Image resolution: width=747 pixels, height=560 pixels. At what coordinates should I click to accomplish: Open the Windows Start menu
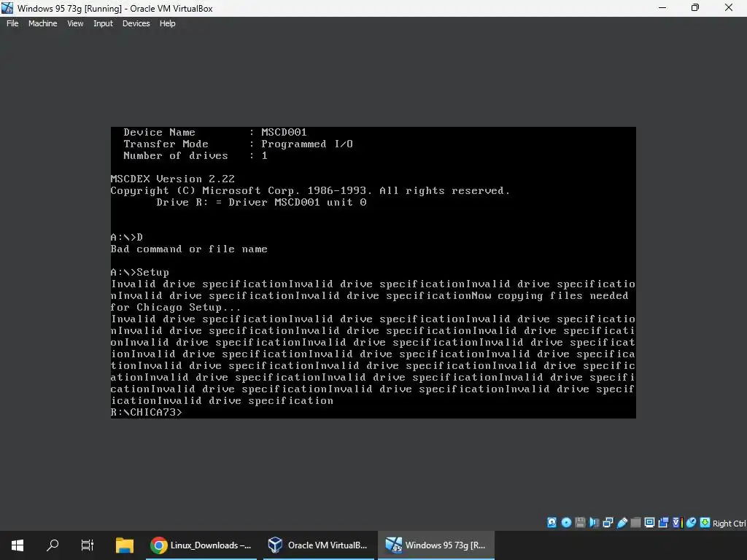[x=18, y=545]
